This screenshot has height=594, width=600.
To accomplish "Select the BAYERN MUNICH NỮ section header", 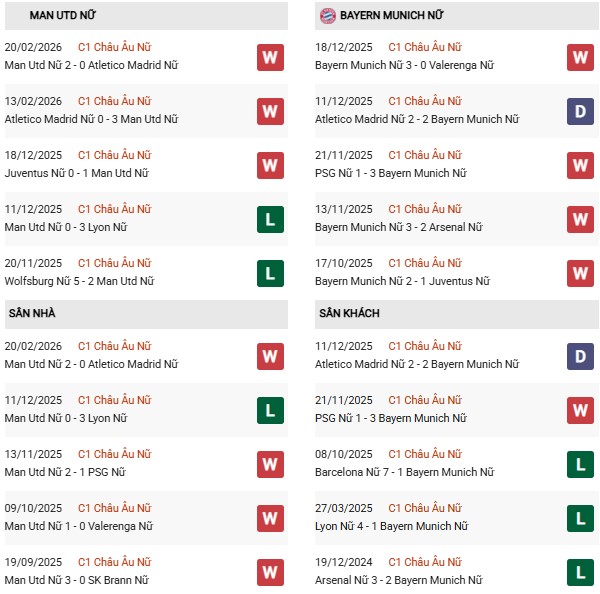I will pos(392,16).
